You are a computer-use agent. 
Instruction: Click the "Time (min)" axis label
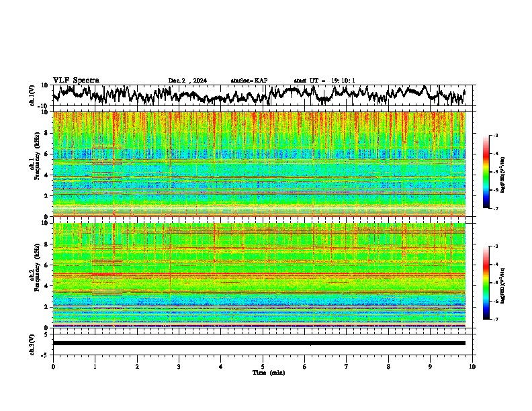[269, 373]
